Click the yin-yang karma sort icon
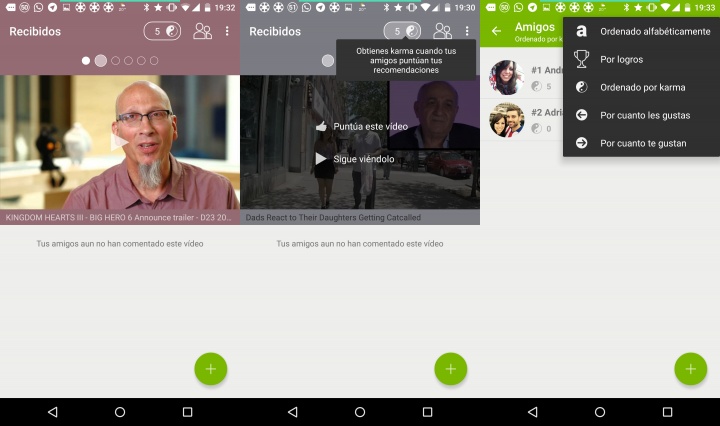The height and width of the screenshot is (426, 720). 581,87
